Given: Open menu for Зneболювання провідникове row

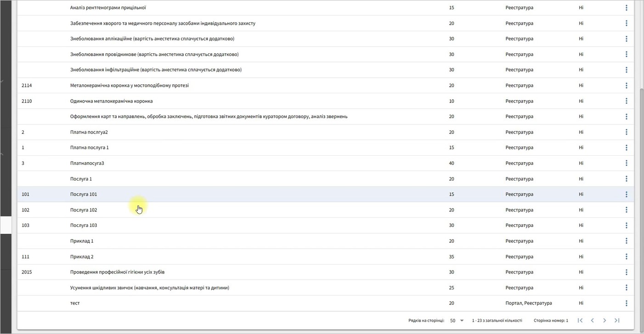Looking at the screenshot, I should [626, 54].
